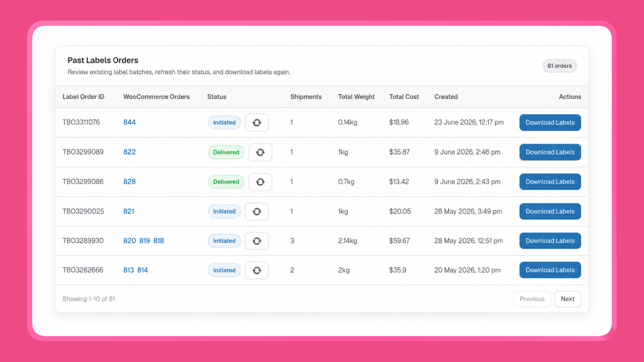Viewport: 644px width, 362px height.
Task: Click the $20.05 total cost cell
Action: (400, 212)
